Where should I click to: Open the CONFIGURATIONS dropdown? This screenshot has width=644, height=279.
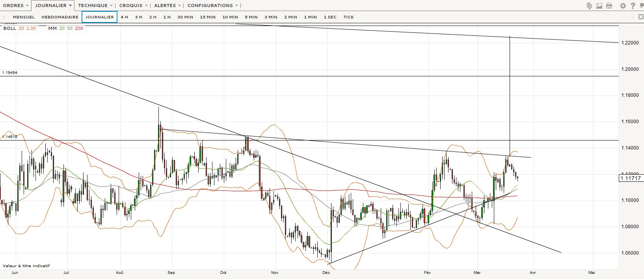(x=213, y=6)
